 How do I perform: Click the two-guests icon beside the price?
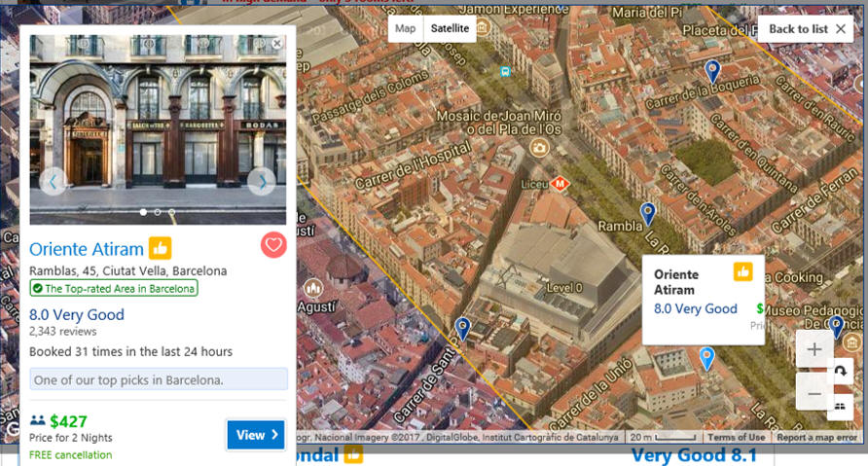pos(37,420)
